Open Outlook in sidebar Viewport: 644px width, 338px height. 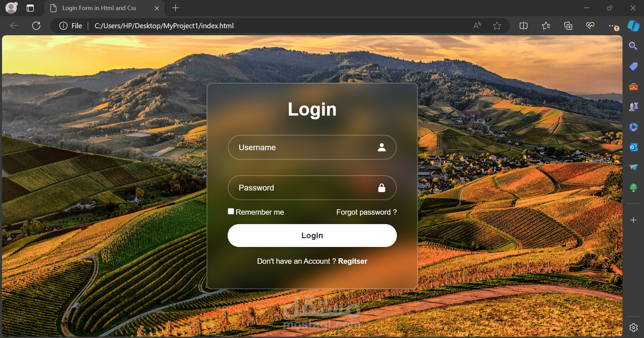pyautogui.click(x=633, y=147)
